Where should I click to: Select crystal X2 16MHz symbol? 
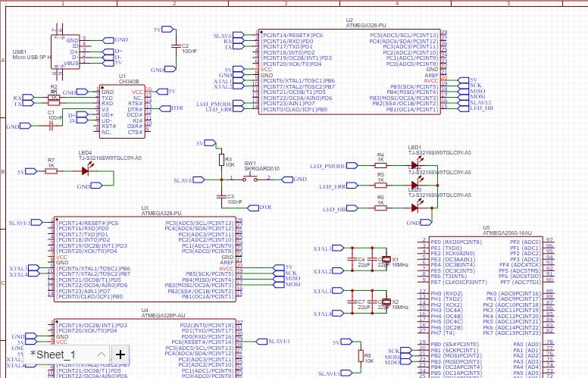coord(386,301)
